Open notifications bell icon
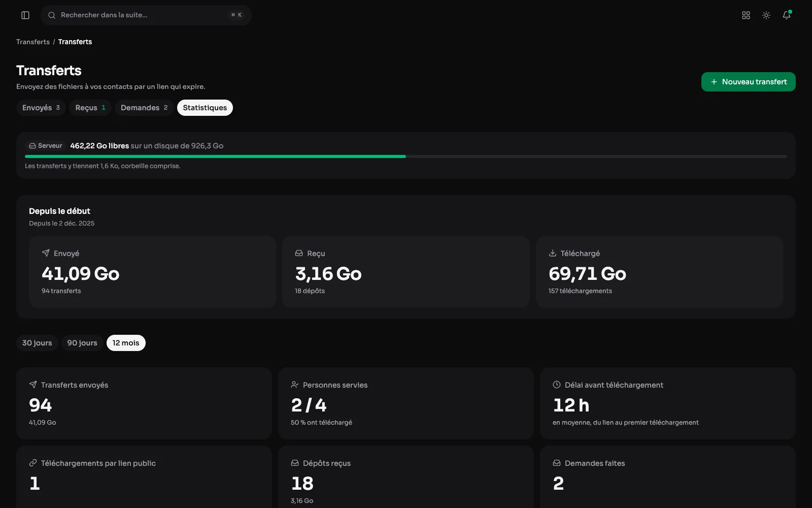The width and height of the screenshot is (812, 508). point(787,15)
